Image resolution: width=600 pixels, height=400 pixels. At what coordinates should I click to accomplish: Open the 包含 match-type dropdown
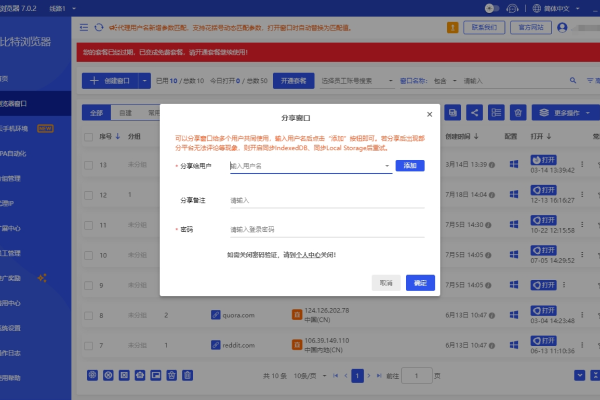(x=445, y=81)
